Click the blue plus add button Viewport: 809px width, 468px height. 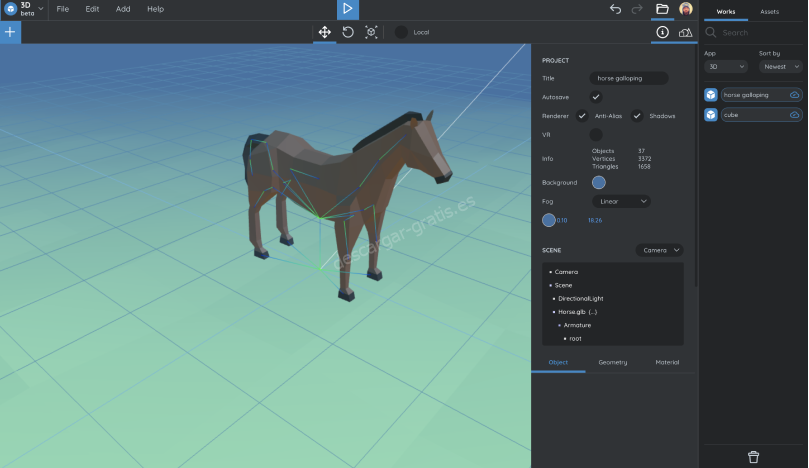tap(10, 32)
